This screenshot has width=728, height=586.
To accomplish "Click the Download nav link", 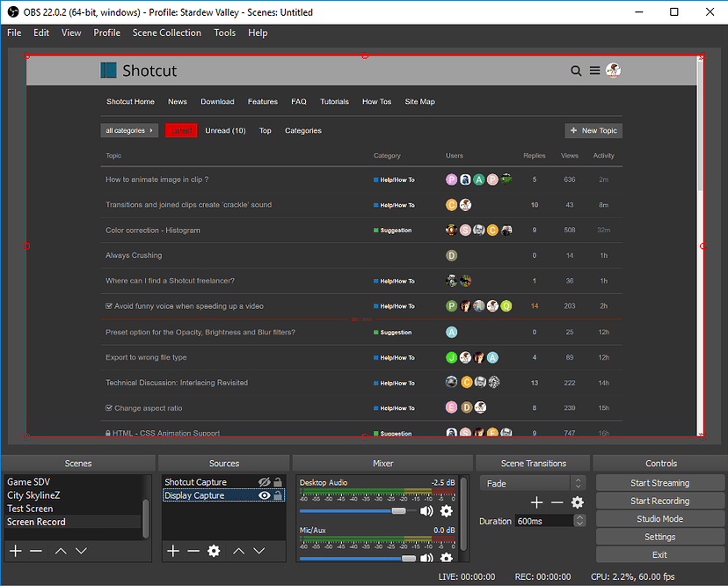I will click(217, 101).
